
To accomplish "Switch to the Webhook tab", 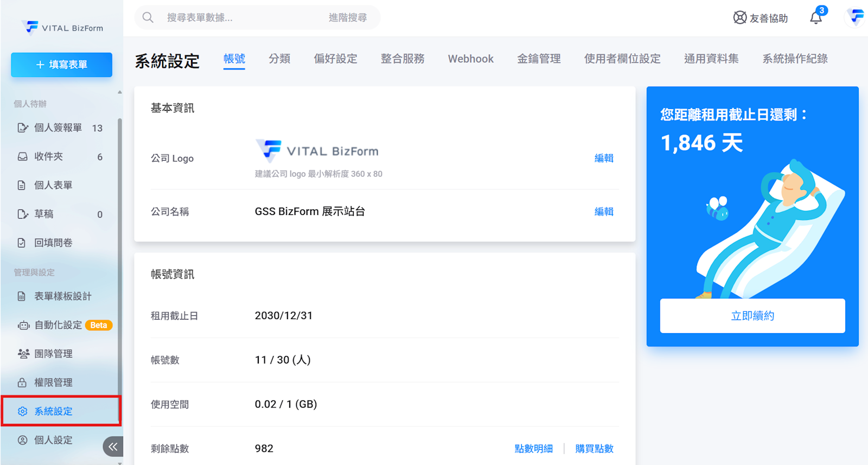I will tap(470, 59).
